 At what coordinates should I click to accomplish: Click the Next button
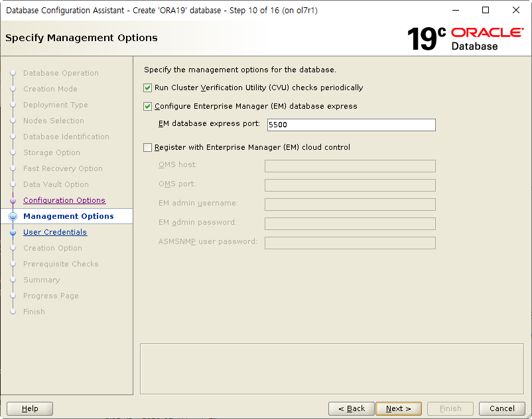point(399,408)
